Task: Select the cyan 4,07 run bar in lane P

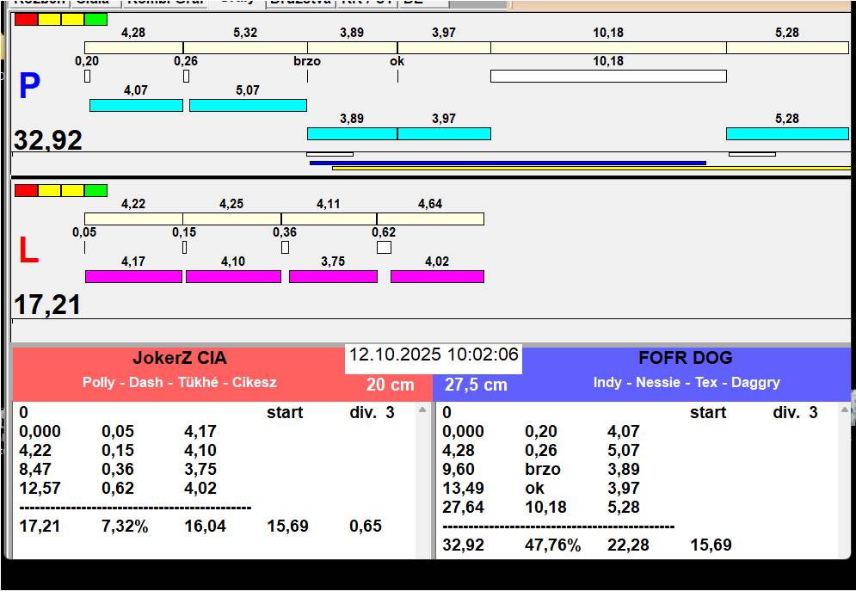Action: (x=136, y=106)
